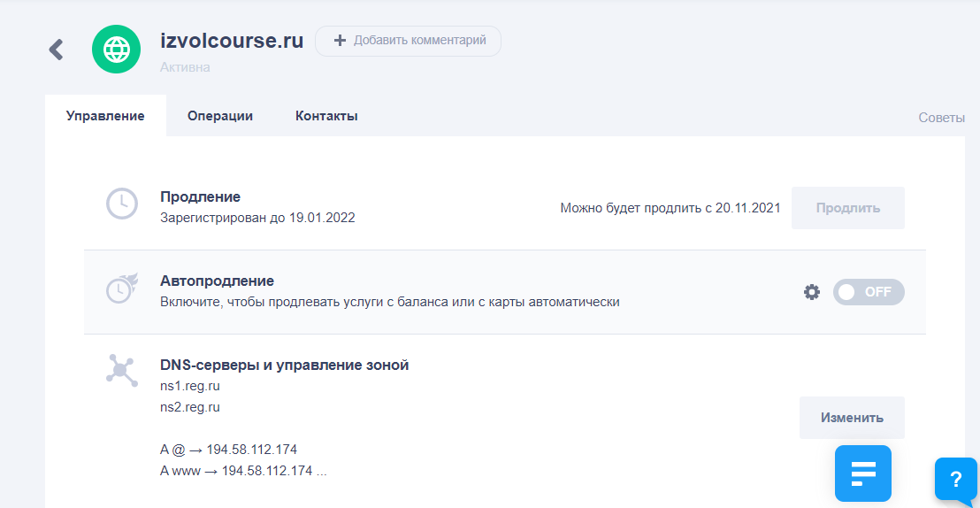This screenshot has height=508, width=980.
Task: Click the Добавить комментарий button
Action: click(408, 41)
